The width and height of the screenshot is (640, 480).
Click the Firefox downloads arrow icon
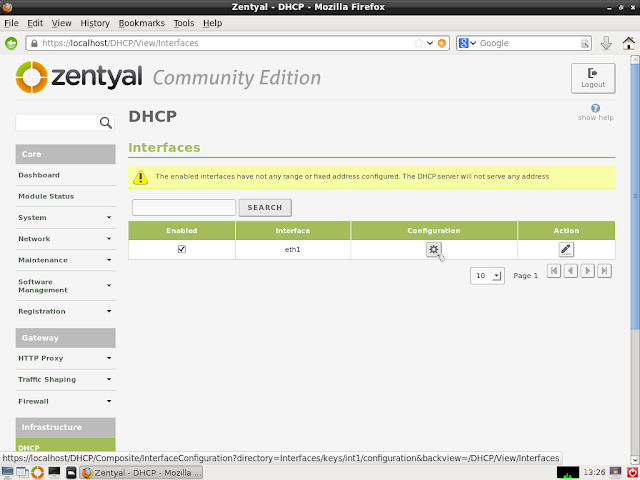point(606,43)
